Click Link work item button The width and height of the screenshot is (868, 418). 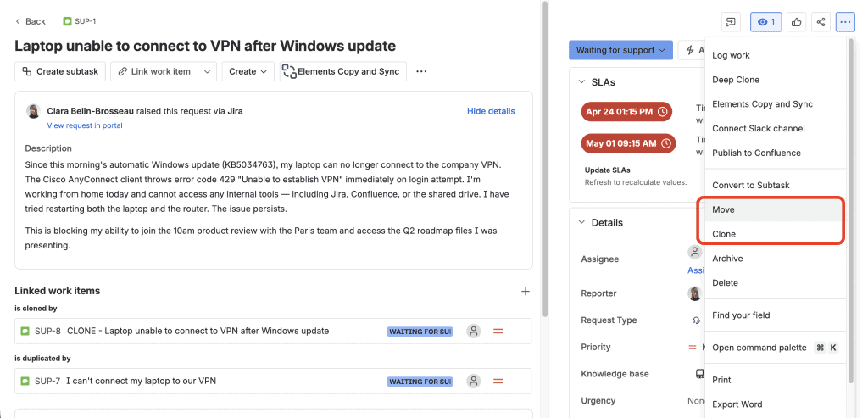click(x=154, y=71)
